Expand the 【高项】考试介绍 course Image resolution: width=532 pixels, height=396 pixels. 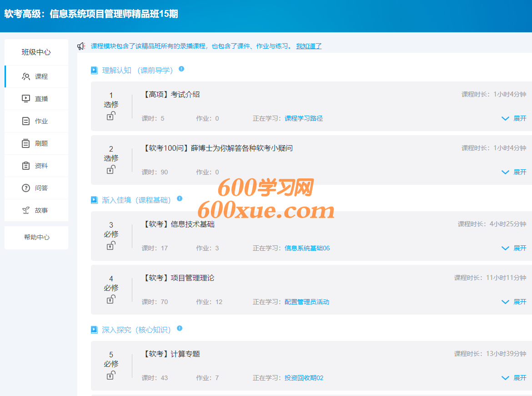(x=514, y=118)
